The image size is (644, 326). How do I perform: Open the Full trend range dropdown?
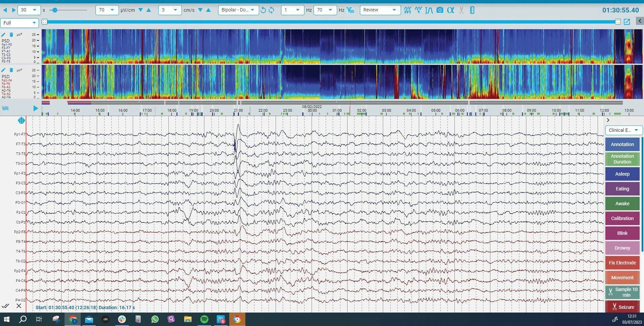click(19, 23)
